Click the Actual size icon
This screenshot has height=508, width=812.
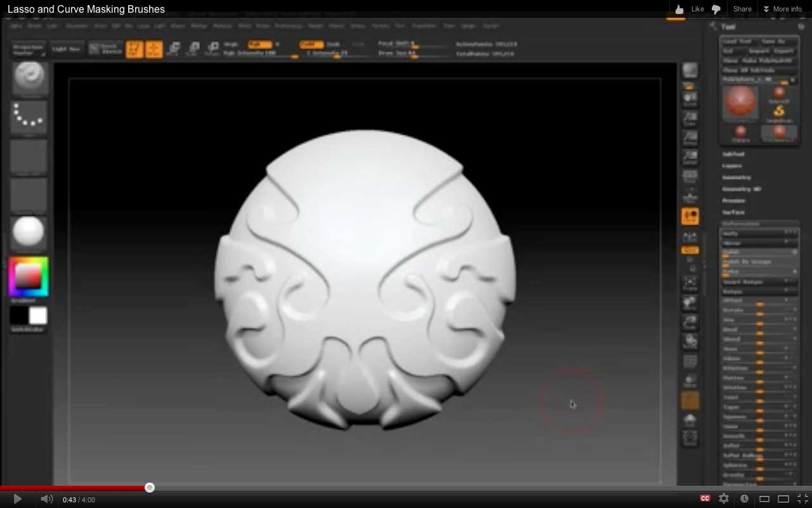pos(690,139)
